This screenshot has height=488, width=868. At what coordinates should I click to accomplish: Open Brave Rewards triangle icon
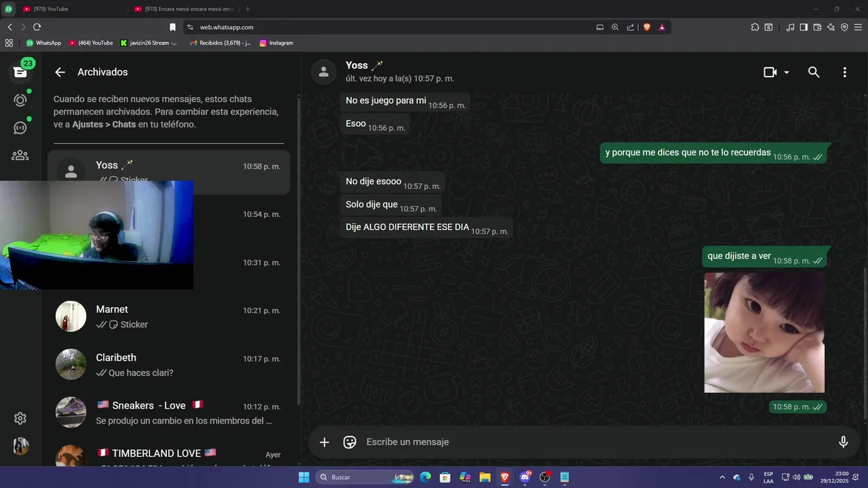[662, 27]
